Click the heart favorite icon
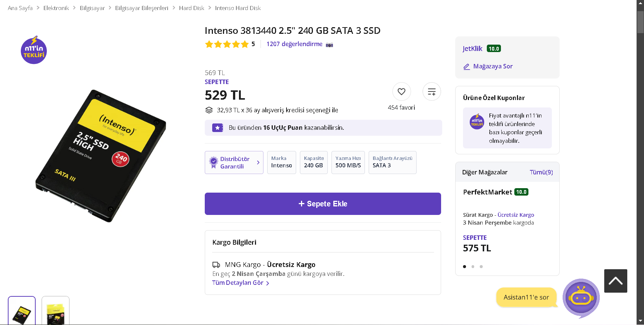Screen dimensions: 644x325 pyautogui.click(x=401, y=91)
